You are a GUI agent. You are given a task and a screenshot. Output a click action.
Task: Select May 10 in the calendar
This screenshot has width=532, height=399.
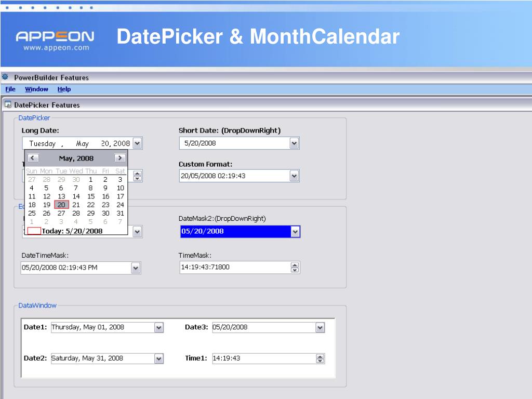tap(120, 188)
